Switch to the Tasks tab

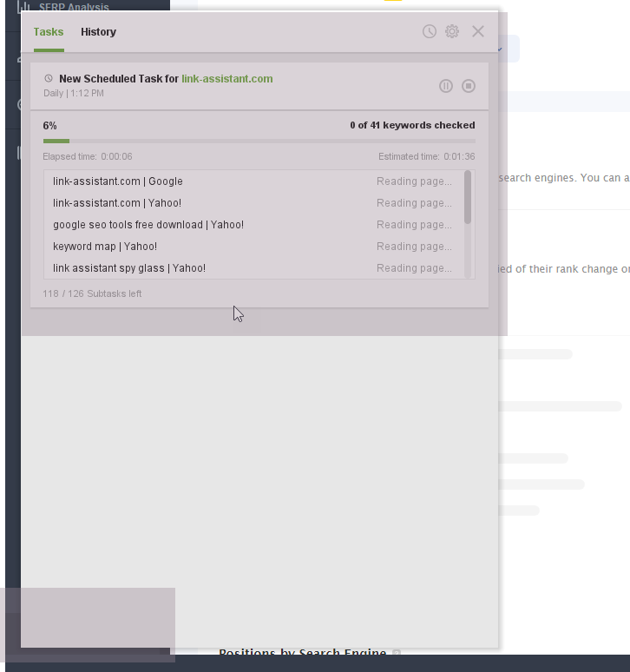49,32
